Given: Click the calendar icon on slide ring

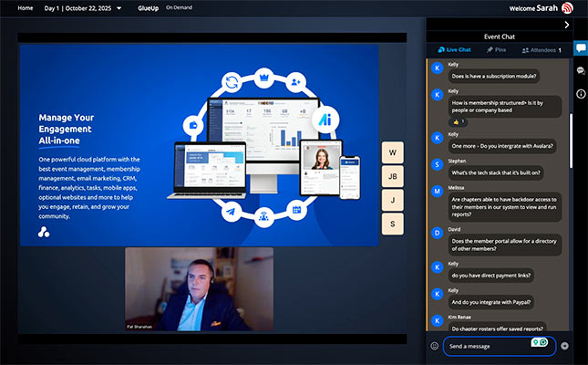Looking at the screenshot, I should (296, 210).
